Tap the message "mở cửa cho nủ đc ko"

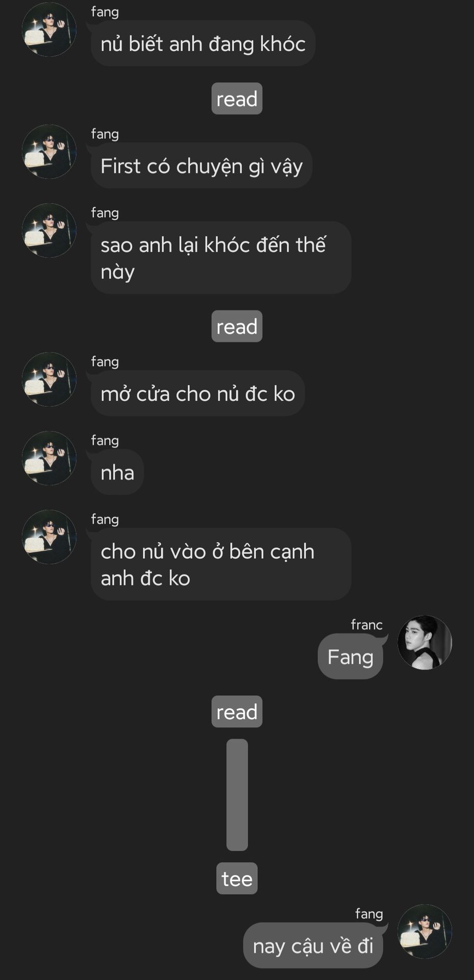198,393
